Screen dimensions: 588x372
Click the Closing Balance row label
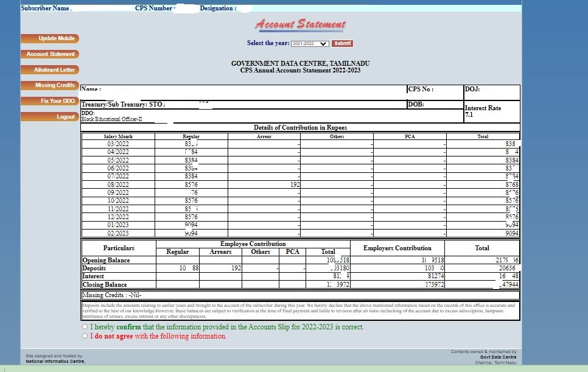[x=105, y=284]
